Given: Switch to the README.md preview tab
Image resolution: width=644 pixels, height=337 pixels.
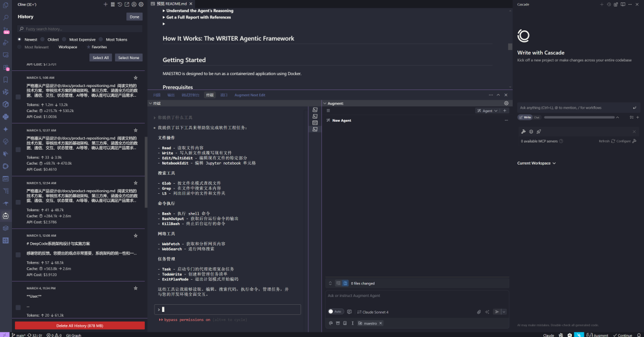Looking at the screenshot, I should [172, 4].
